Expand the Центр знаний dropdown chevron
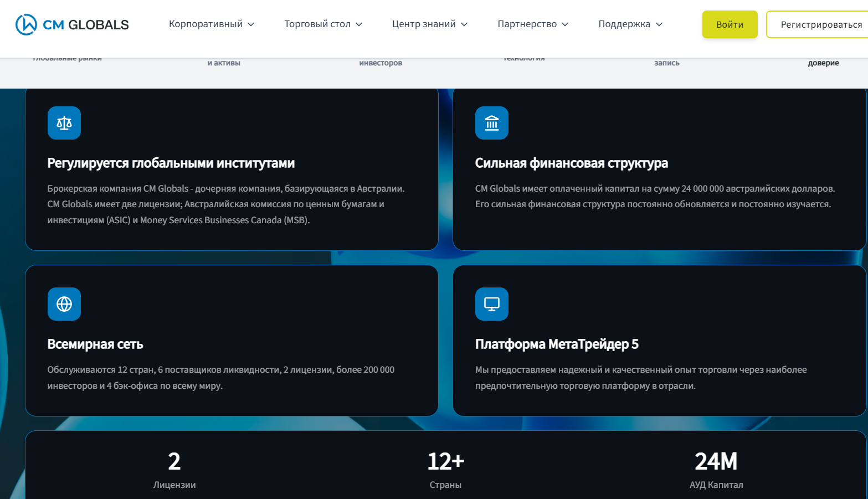Image resolution: width=868 pixels, height=499 pixels. coord(464,24)
